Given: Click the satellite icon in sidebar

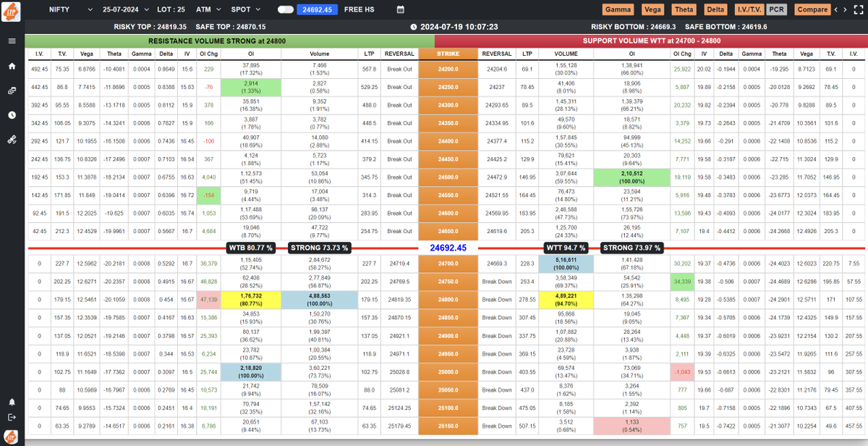Looking at the screenshot, I should coord(12,140).
